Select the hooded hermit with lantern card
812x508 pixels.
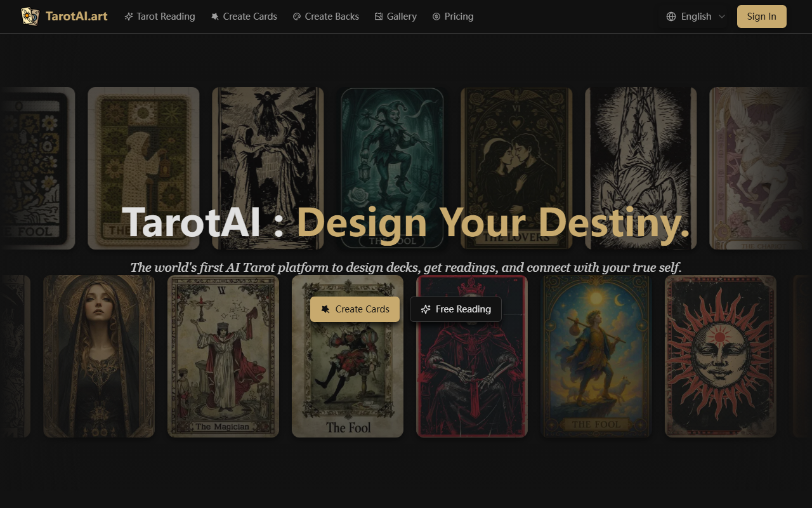pyautogui.click(x=143, y=168)
